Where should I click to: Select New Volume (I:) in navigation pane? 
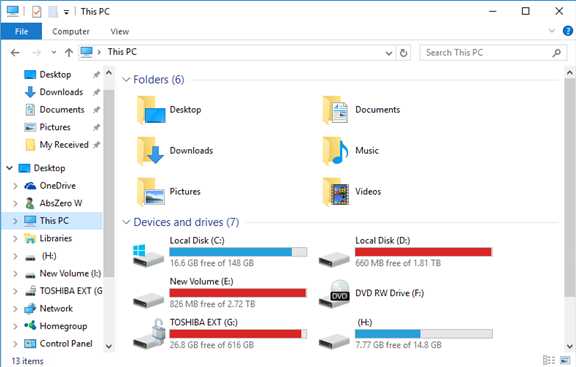pos(70,273)
